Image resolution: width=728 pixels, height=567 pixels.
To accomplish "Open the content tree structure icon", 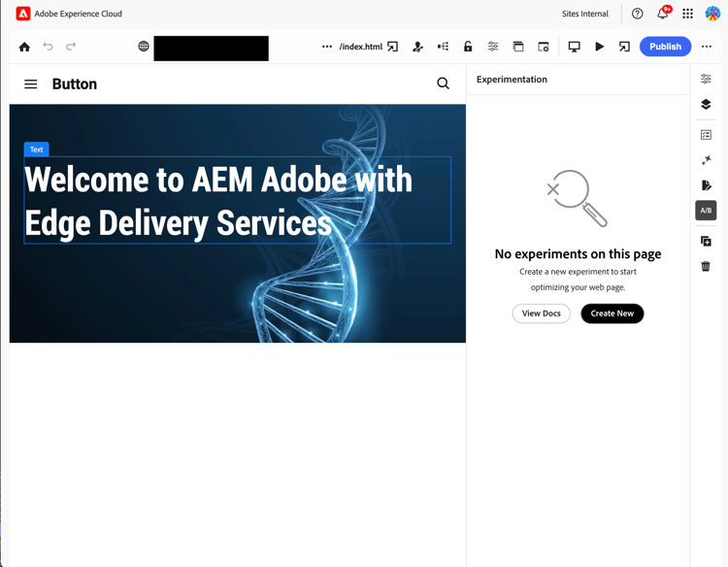I will (x=443, y=47).
